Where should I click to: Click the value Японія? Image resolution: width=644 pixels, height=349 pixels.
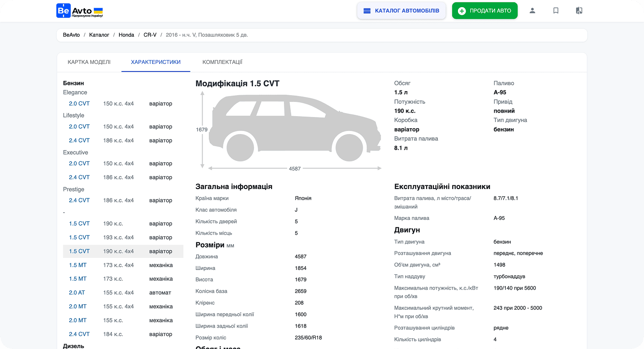tap(303, 198)
